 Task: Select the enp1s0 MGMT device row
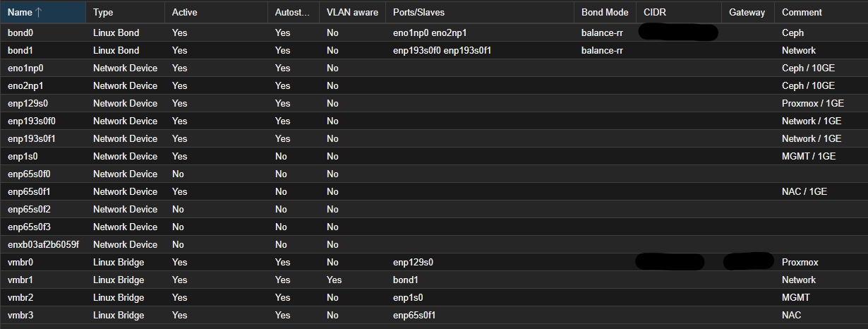[x=23, y=157]
